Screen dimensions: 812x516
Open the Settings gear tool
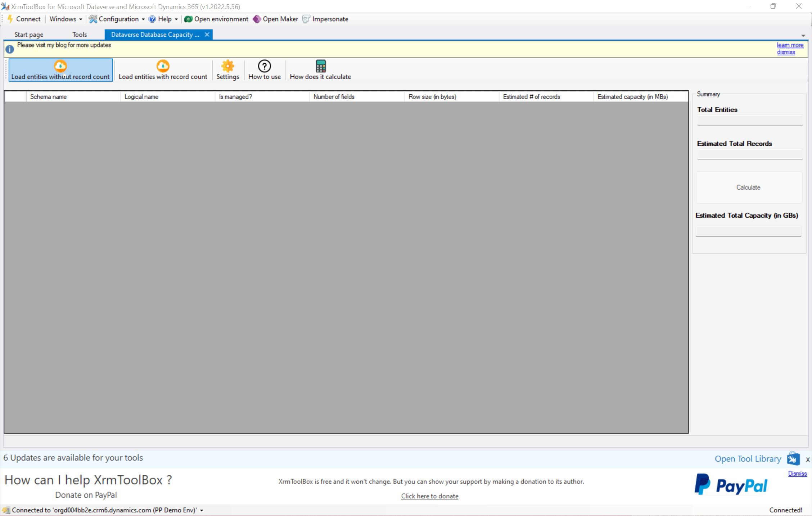[x=227, y=70]
